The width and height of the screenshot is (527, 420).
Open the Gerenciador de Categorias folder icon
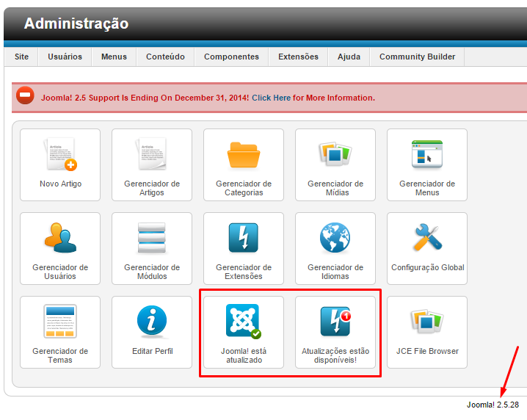pos(244,155)
